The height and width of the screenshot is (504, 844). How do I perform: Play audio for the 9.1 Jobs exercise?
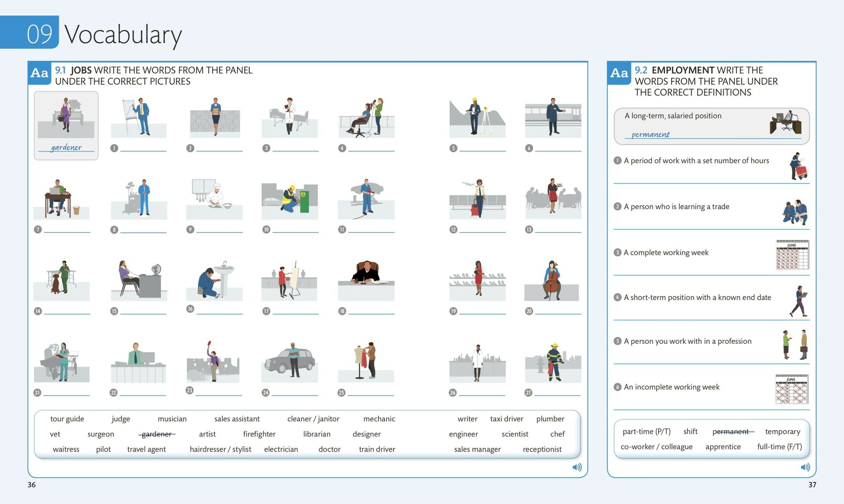click(x=577, y=467)
